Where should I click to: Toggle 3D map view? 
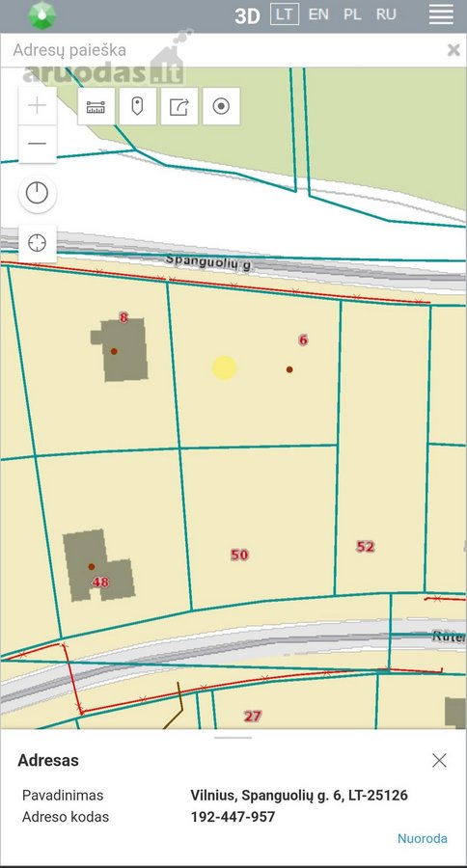pyautogui.click(x=247, y=15)
